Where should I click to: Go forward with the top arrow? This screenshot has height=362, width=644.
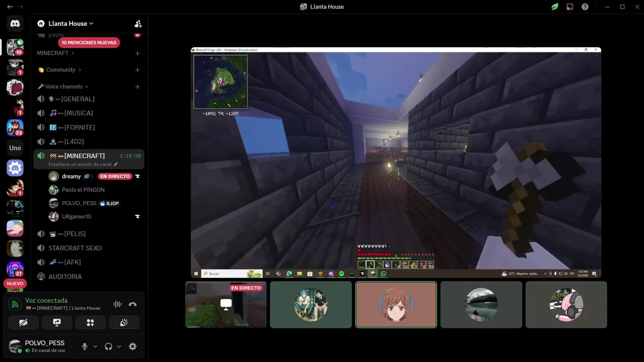coord(20,7)
